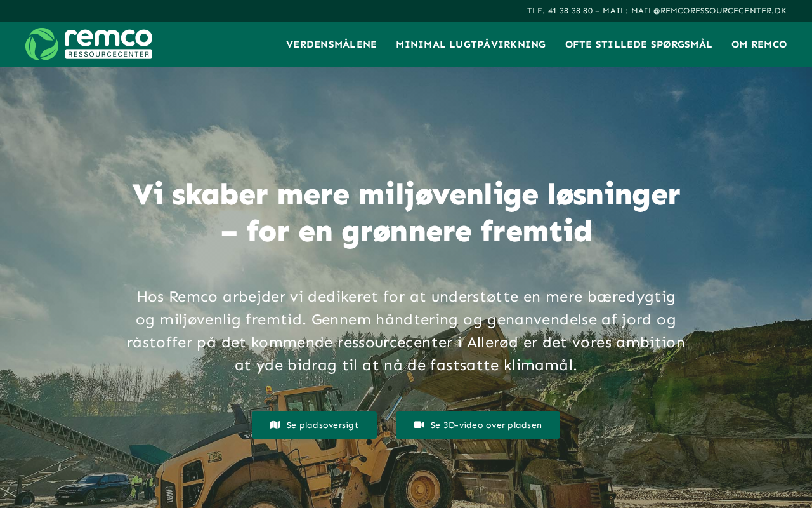Click the Se pladsoversigt button
The height and width of the screenshot is (508, 812).
[314, 425]
